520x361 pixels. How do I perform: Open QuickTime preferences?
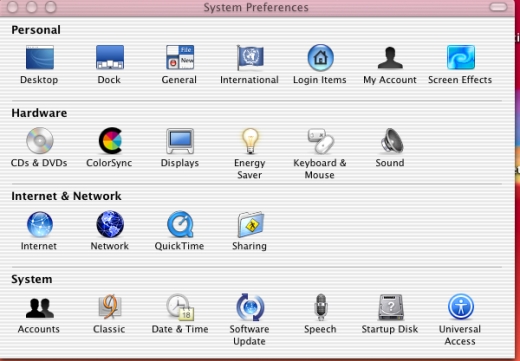(x=180, y=224)
